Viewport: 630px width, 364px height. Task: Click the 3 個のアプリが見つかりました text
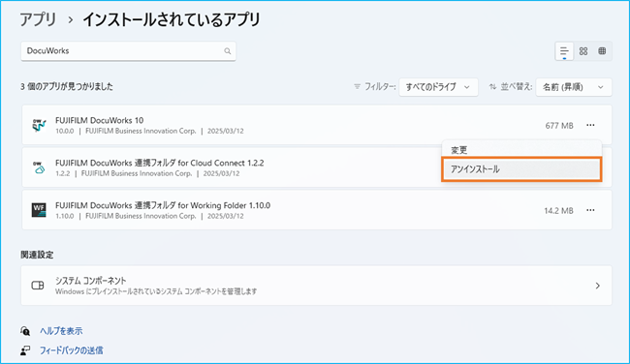(67, 87)
